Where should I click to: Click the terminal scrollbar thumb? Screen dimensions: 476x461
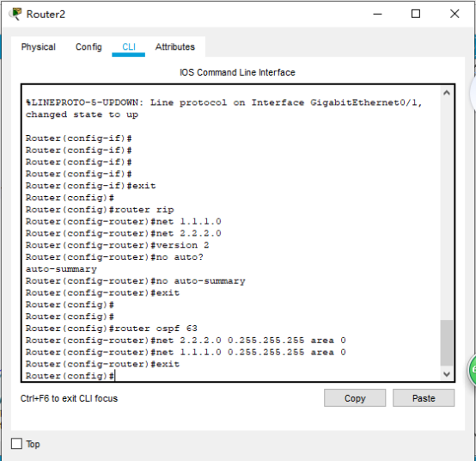pos(446,343)
